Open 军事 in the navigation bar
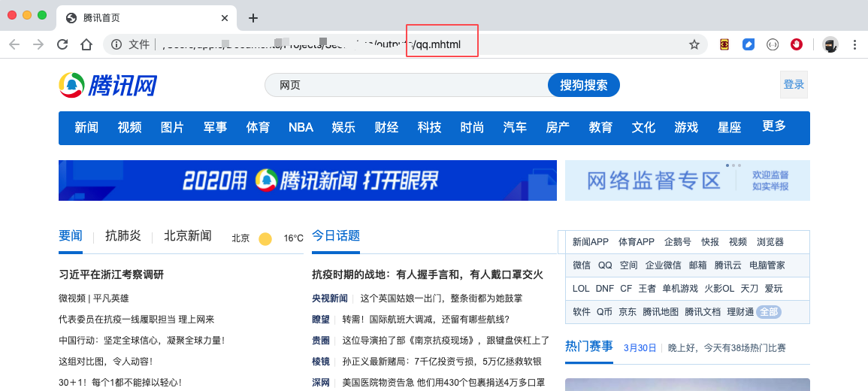The height and width of the screenshot is (391, 868). 216,127
